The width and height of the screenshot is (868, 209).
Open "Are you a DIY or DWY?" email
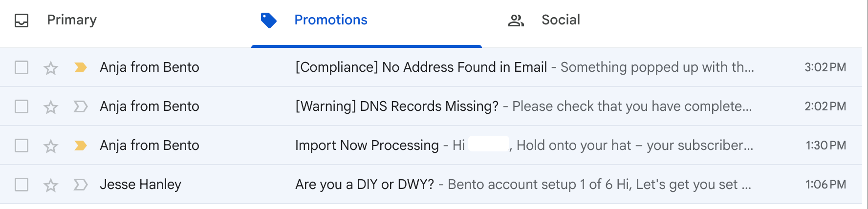(365, 185)
